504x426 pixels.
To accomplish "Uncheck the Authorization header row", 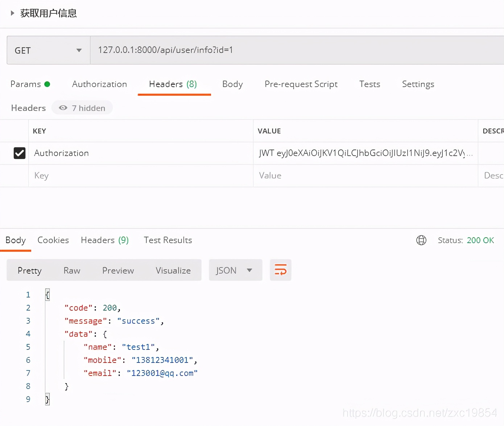I will click(19, 153).
